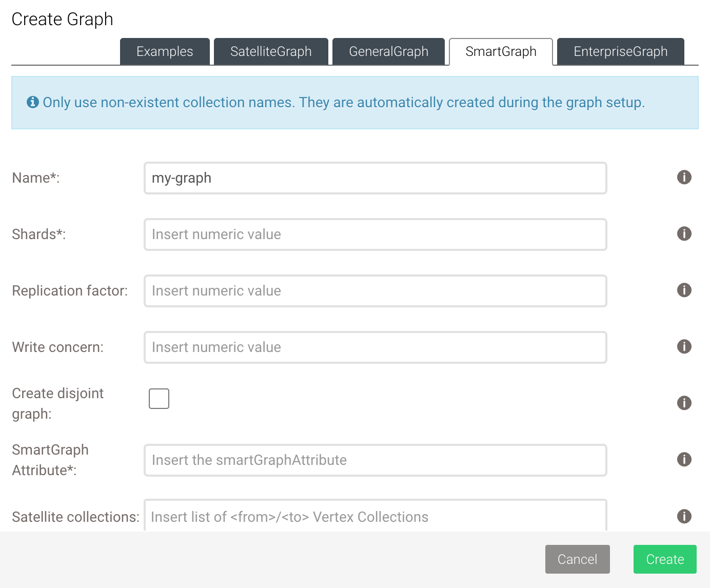Click into the Shards numeric field
The image size is (710, 588).
[376, 234]
